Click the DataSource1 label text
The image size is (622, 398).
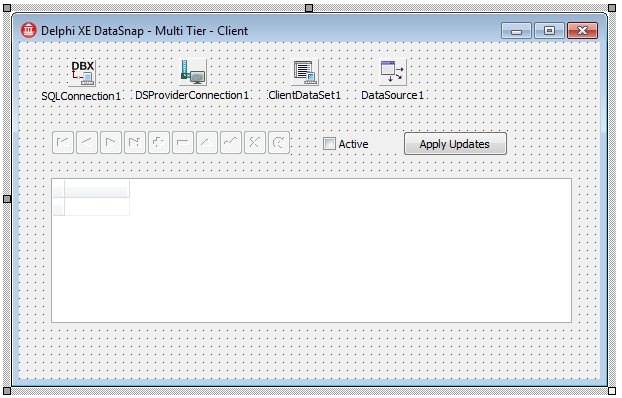[392, 96]
